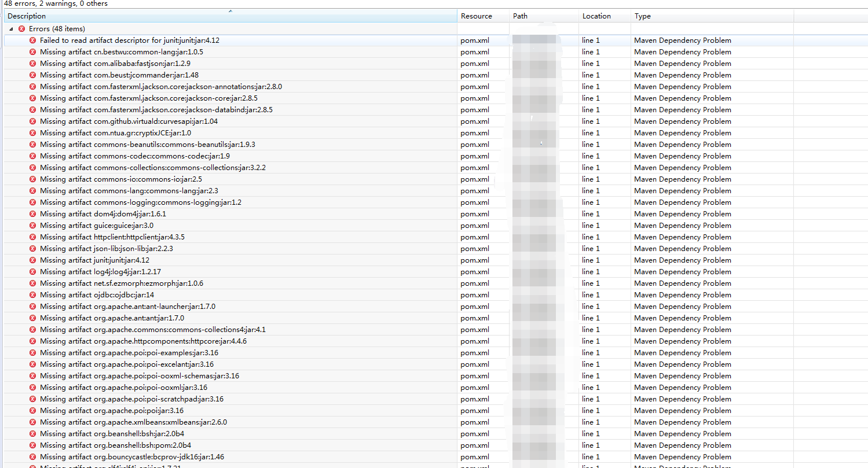This screenshot has width=868, height=468.
Task: Click error icon for cryptixJCE 1.0 artifact
Action: [33, 133]
